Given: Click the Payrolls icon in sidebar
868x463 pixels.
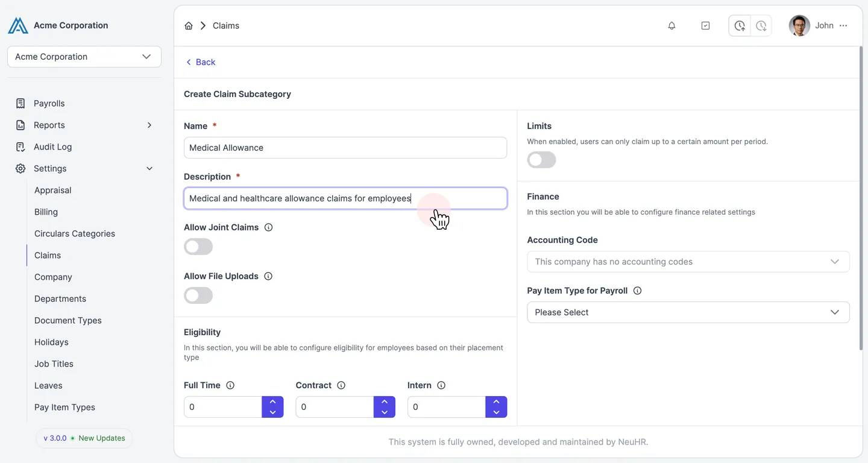Looking at the screenshot, I should pyautogui.click(x=20, y=103).
